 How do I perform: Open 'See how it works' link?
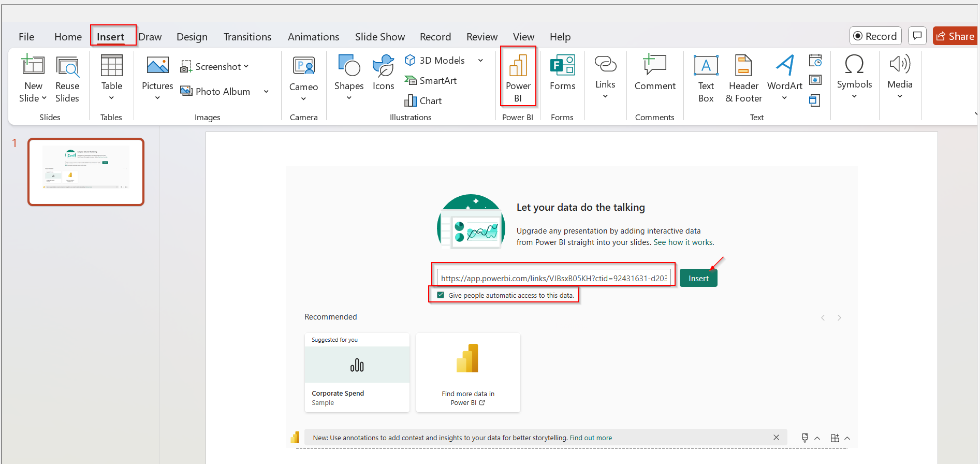click(x=683, y=242)
